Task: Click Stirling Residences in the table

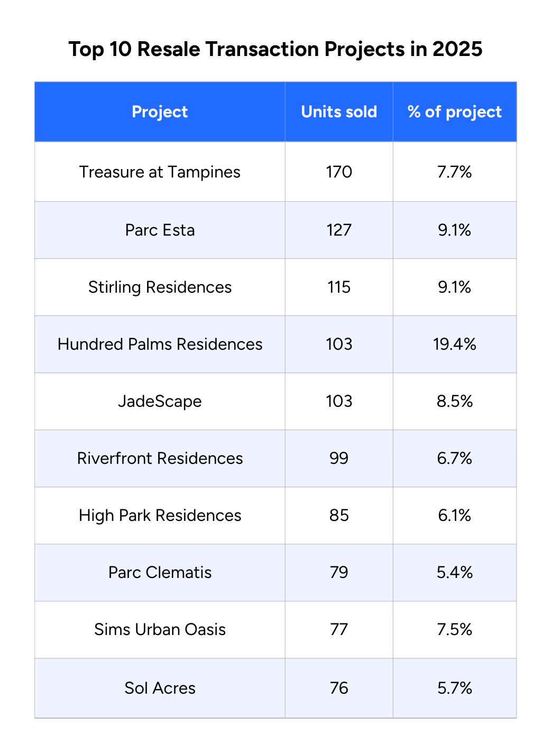Action: 160,287
